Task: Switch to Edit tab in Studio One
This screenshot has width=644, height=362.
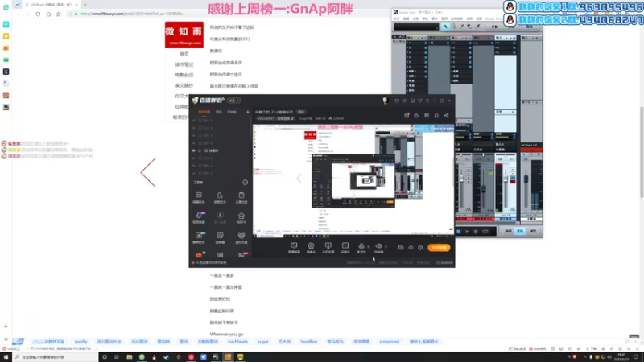Action: tap(508, 231)
